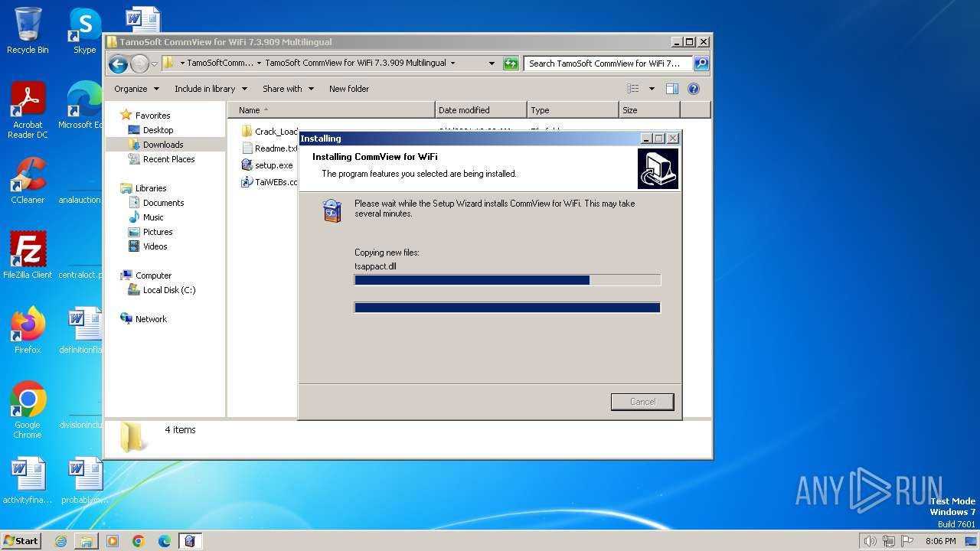Screen dimensions: 980x551
Task: Open Acrobat Reader DC desktop shortcut
Action: 28,110
